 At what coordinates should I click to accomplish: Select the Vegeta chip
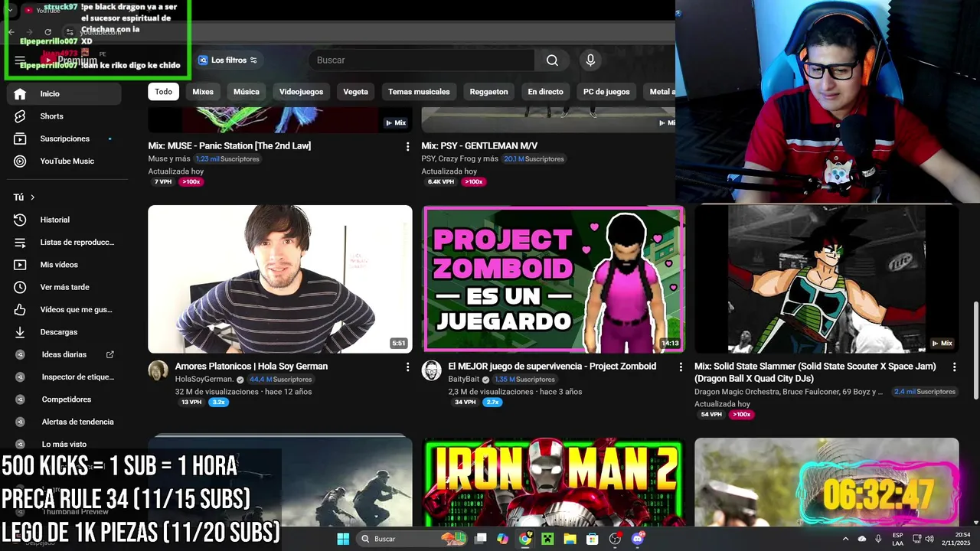tap(355, 92)
